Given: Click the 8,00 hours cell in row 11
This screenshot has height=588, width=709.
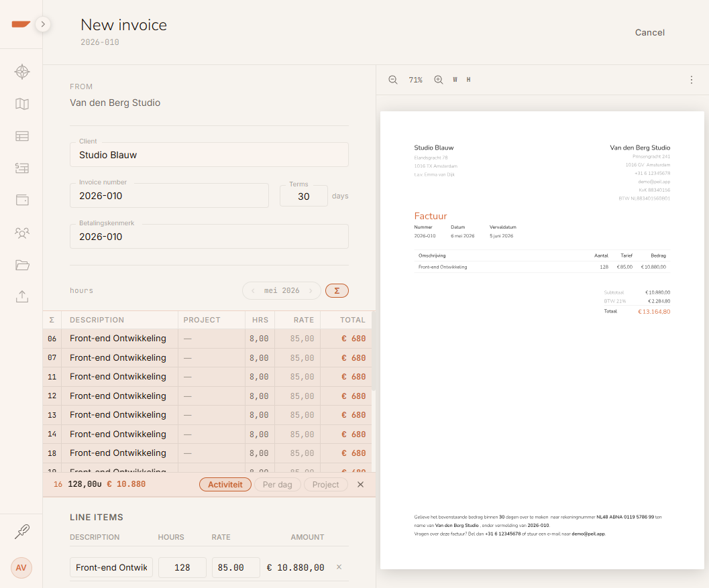Looking at the screenshot, I should pyautogui.click(x=259, y=377).
